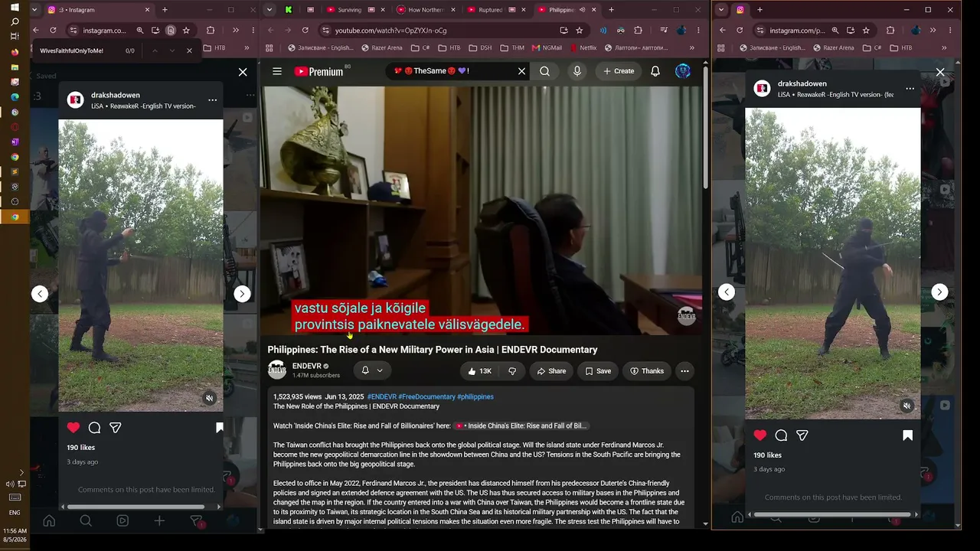Like the YouTube video with 13K likes
Image resolution: width=980 pixels, height=551 pixels.
pos(479,371)
